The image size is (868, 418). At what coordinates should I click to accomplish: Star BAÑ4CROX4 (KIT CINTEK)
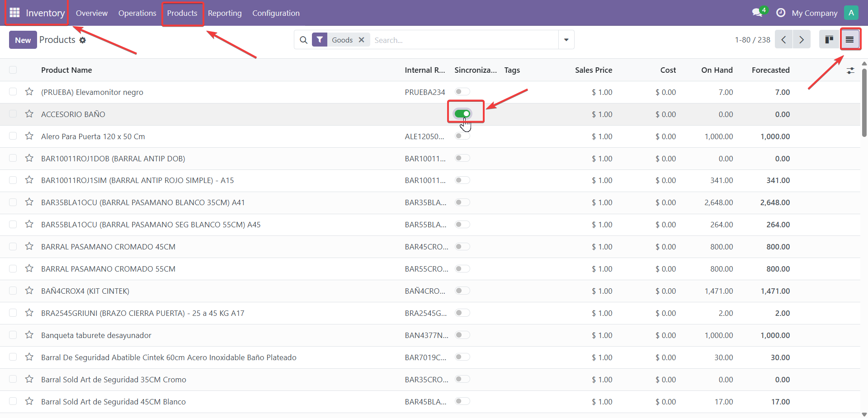[29, 291]
